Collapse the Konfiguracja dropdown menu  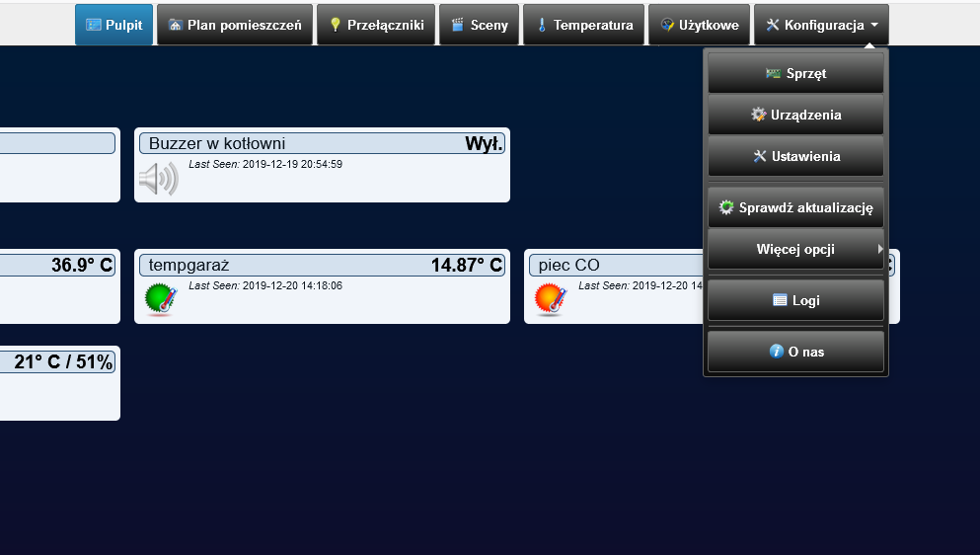pos(821,25)
